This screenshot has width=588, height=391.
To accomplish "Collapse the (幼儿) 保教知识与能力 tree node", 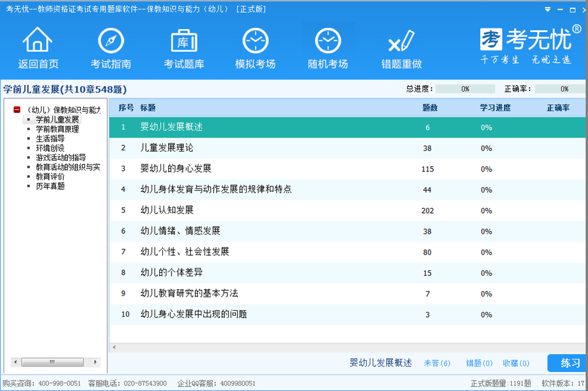I will [17, 109].
